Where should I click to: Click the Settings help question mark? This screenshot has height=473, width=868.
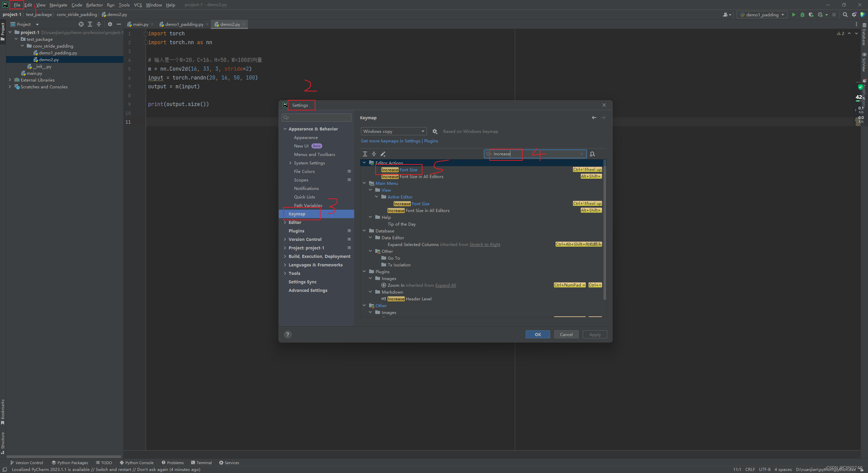tap(288, 334)
